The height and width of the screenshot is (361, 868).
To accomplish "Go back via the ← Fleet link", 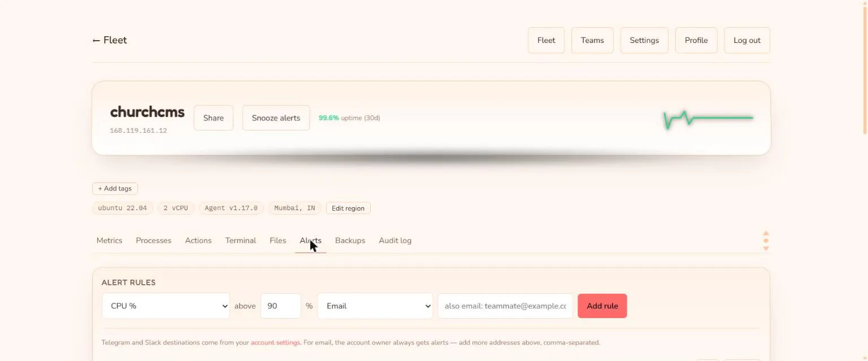I will click(110, 40).
